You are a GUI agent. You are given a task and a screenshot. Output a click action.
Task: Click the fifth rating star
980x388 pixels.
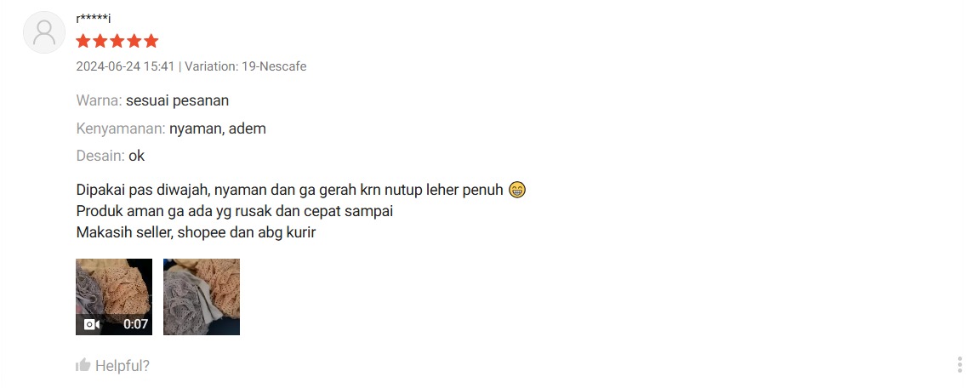[x=151, y=41]
